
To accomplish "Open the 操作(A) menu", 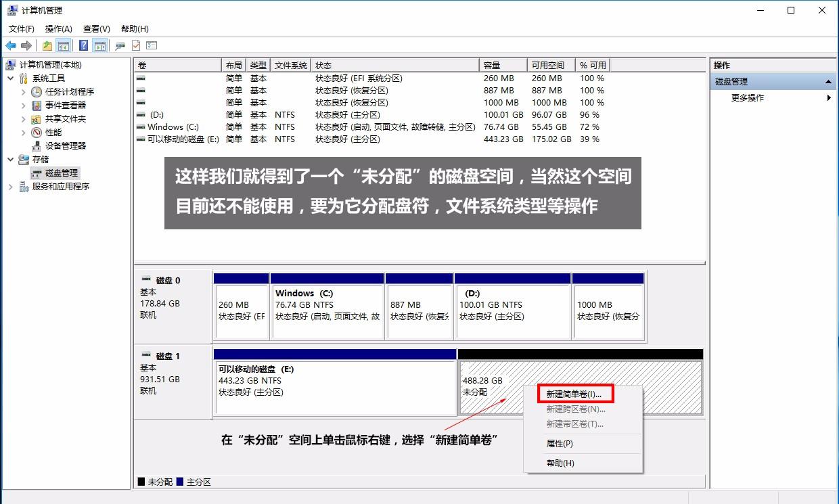I will (58, 28).
